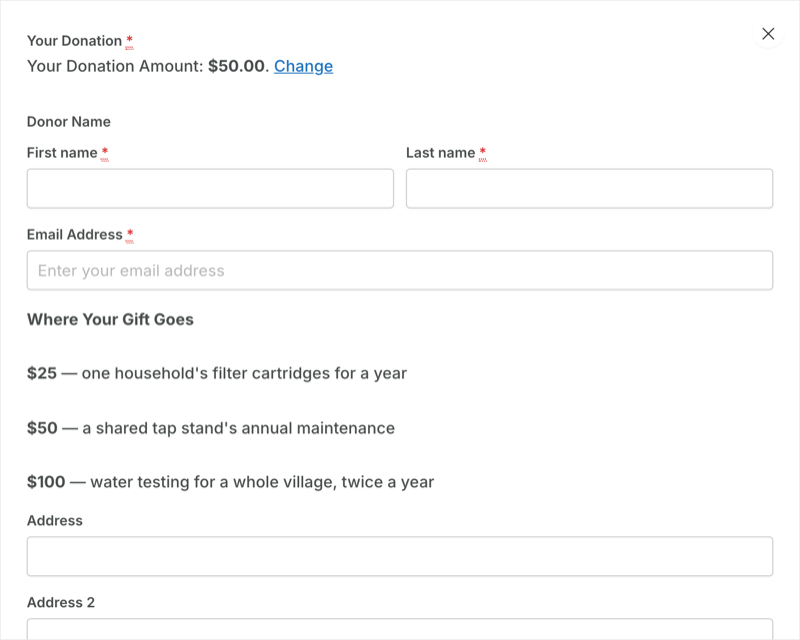
Task: Click the "$25 — one household's filter cartridges" line
Action: 217,373
